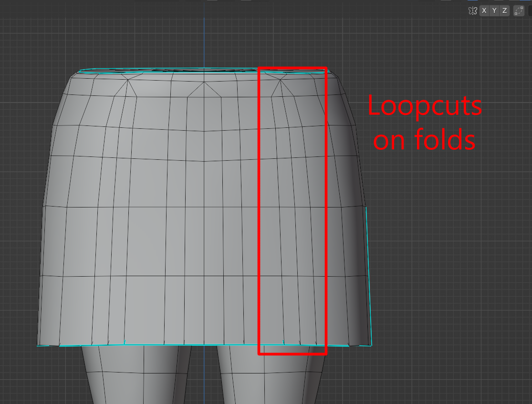Click the top edge of the red rectangle

coord(292,68)
